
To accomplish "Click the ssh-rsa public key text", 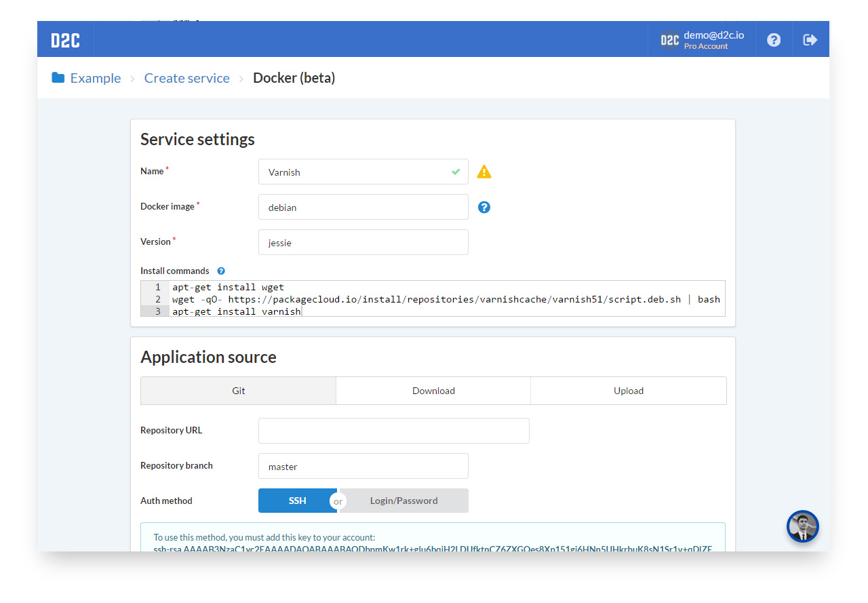I will [x=433, y=548].
